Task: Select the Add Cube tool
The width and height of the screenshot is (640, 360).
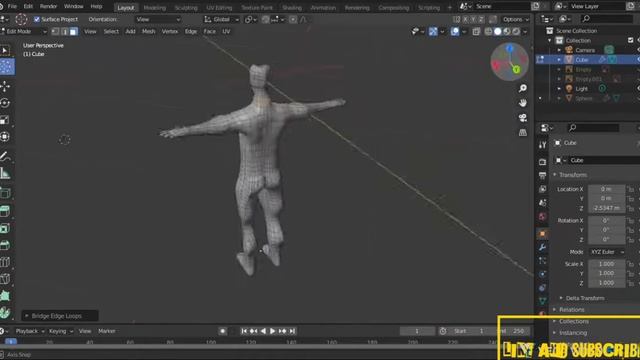Action: (5, 193)
